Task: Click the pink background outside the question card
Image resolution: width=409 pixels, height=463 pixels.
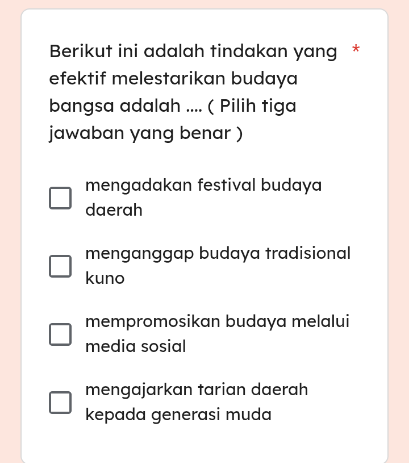Action: (399, 233)
